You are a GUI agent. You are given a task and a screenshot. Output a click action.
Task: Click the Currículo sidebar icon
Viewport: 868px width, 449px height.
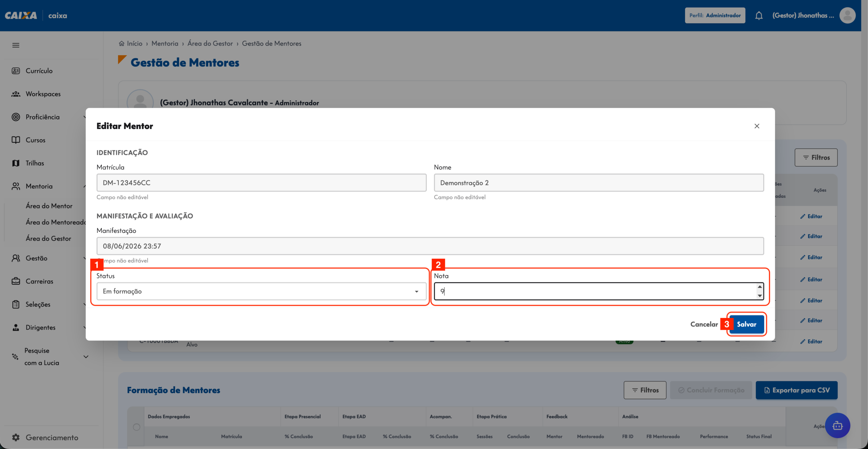pyautogui.click(x=16, y=71)
